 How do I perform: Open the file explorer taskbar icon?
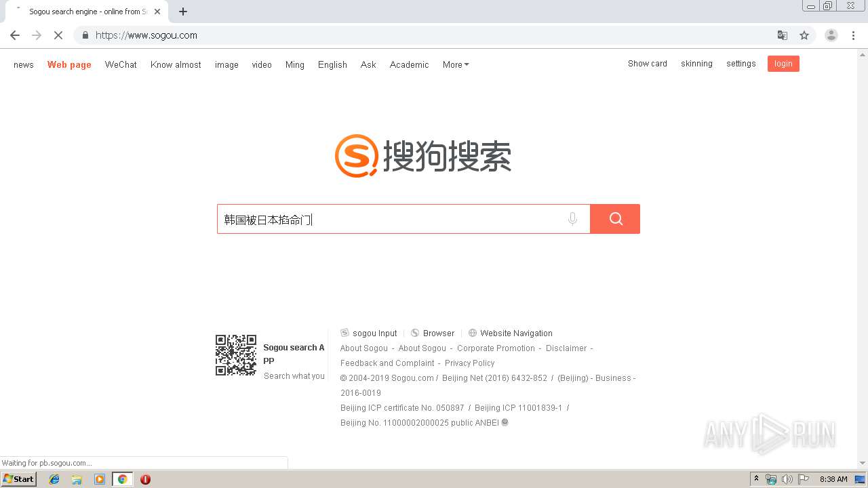click(77, 479)
